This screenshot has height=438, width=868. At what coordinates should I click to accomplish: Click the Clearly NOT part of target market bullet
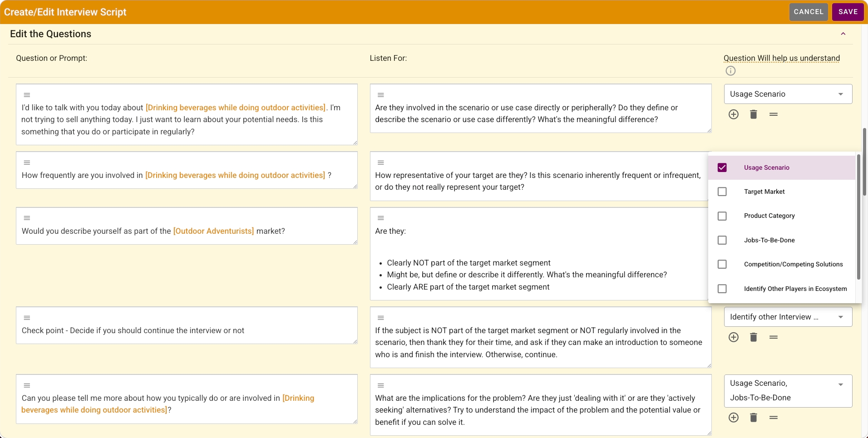469,263
